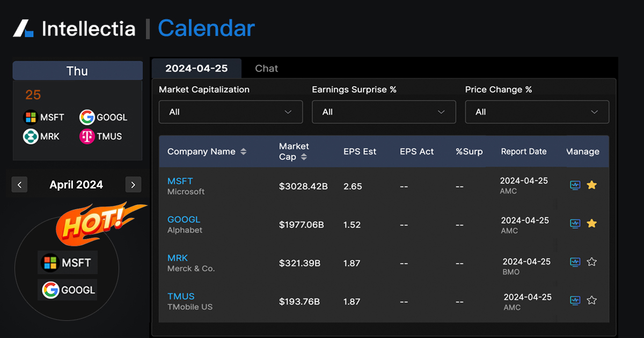Screen dimensions: 644x338
Task: Select the Thu day header
Action: tap(77, 71)
